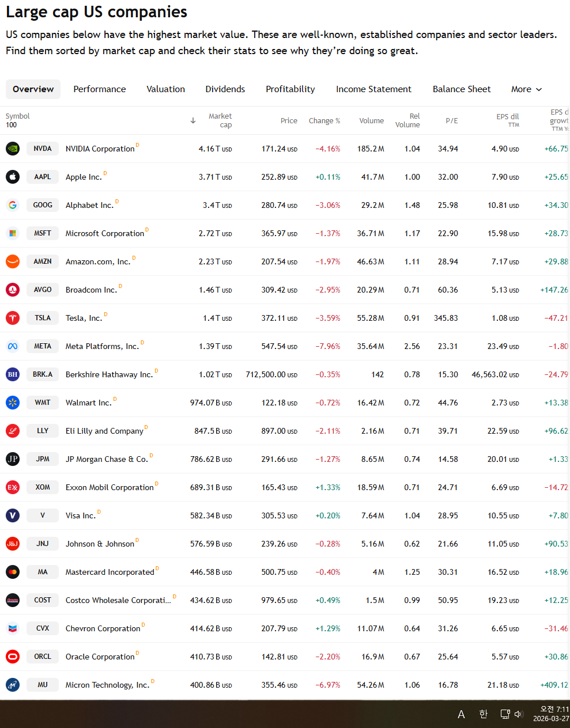Open the MSFT ticker symbol link
The height and width of the screenshot is (728, 570).
pyautogui.click(x=43, y=233)
